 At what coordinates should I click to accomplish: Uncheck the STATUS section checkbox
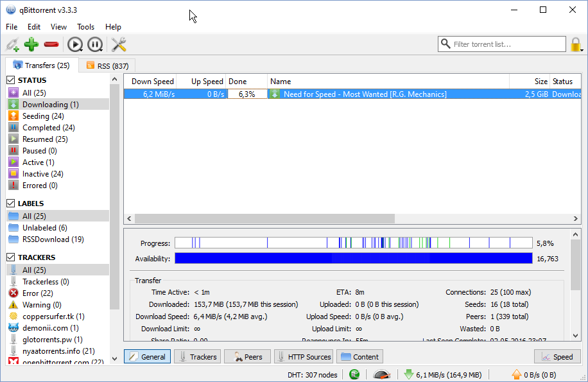(x=11, y=80)
